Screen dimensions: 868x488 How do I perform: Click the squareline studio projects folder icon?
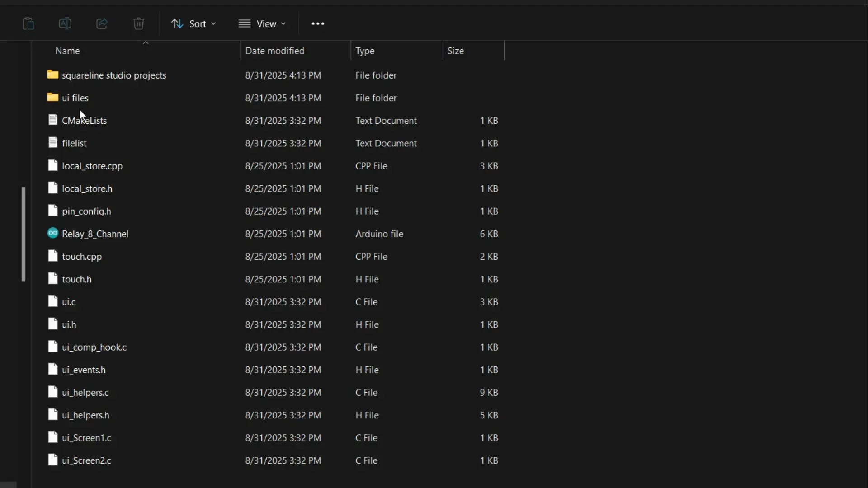53,75
